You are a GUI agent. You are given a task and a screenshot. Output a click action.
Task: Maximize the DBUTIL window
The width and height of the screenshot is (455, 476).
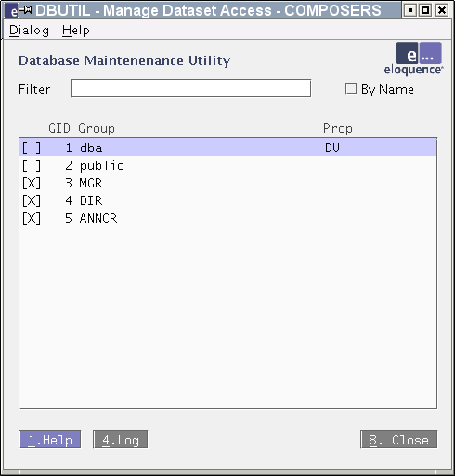coord(425,10)
